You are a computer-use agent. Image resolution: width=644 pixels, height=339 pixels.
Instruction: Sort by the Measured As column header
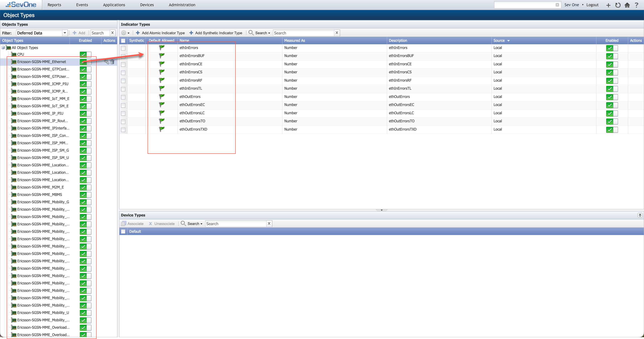tap(334, 40)
